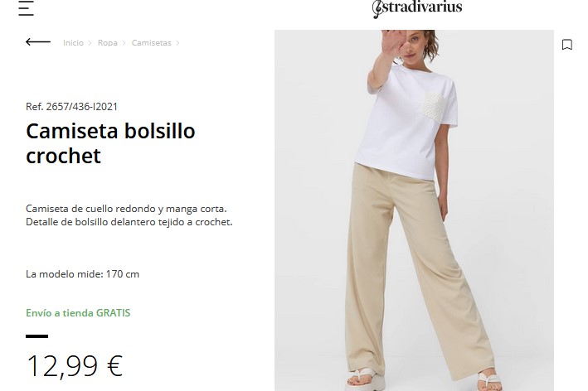Save product with the bookmark icon
The width and height of the screenshot is (588, 391).
click(x=567, y=45)
